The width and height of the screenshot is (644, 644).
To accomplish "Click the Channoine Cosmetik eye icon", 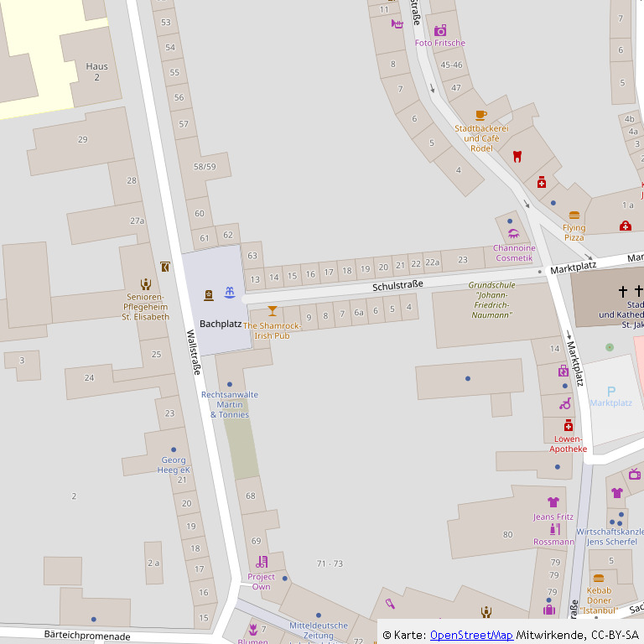I will (x=514, y=234).
